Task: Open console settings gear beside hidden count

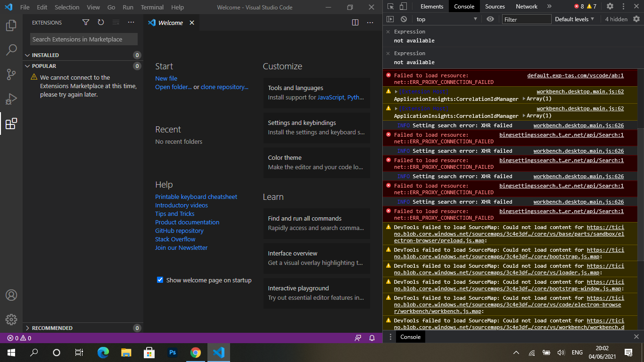Action: point(636,19)
